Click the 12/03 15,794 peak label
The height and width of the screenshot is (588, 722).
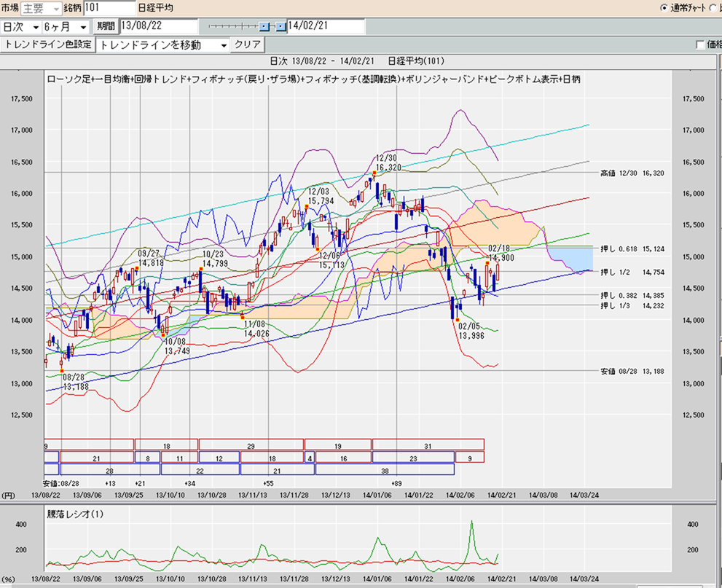(x=321, y=196)
